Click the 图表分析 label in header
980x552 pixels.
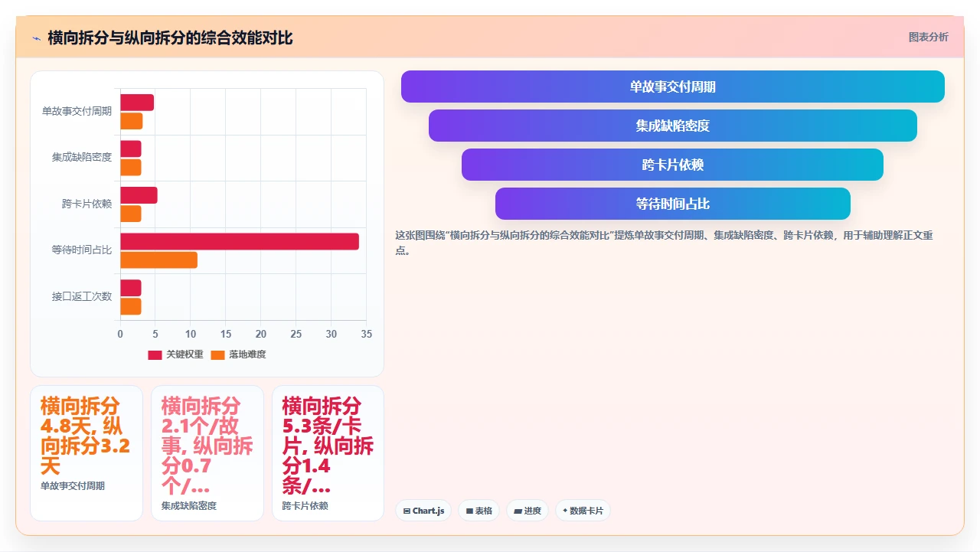pos(928,37)
